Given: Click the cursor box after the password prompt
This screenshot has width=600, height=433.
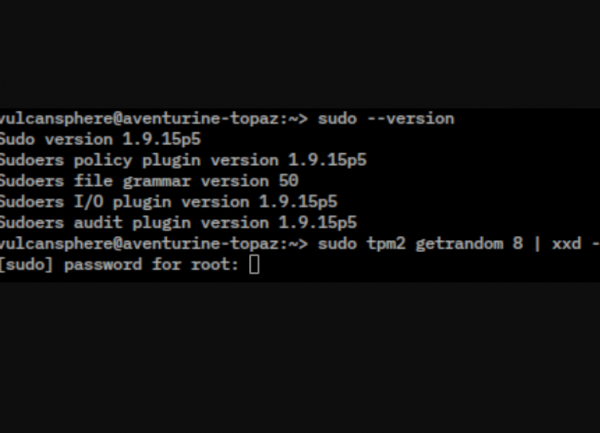Looking at the screenshot, I should point(254,265).
